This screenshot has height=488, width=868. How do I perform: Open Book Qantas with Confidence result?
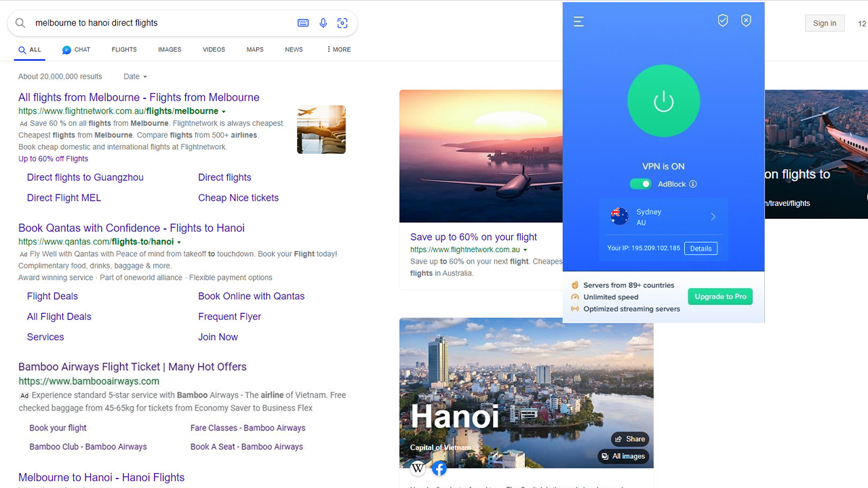(132, 228)
